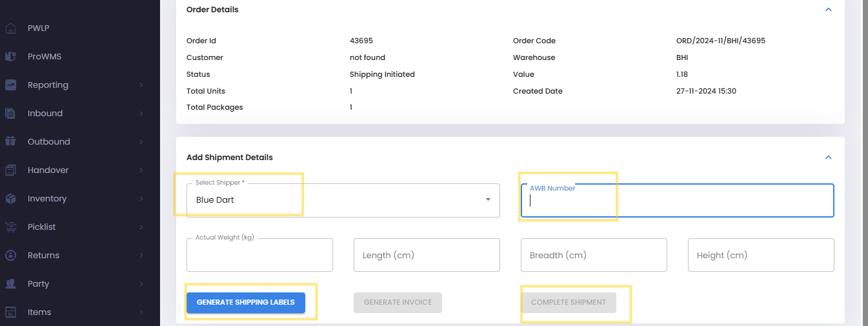Click the Returns sidebar icon
The width and height of the screenshot is (868, 326).
click(10, 256)
